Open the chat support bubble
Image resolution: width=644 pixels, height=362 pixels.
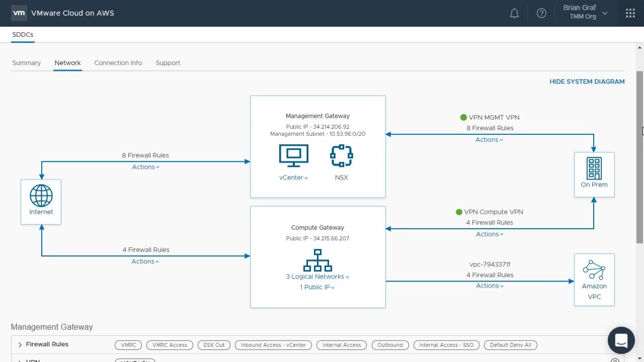point(621,340)
